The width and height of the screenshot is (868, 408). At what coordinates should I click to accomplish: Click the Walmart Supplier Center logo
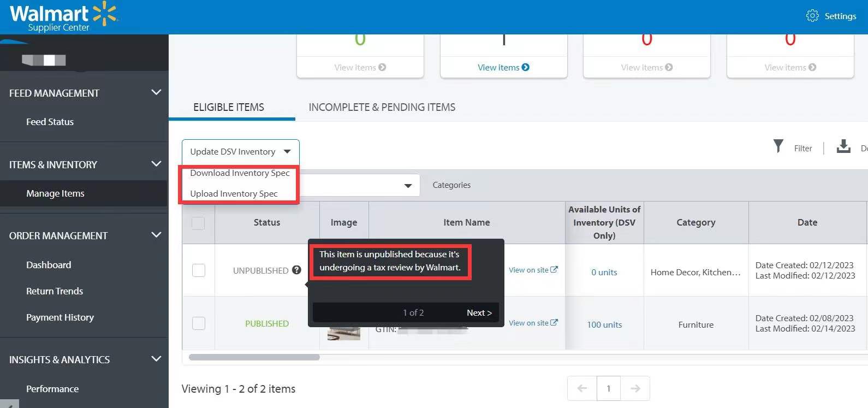[x=63, y=17]
